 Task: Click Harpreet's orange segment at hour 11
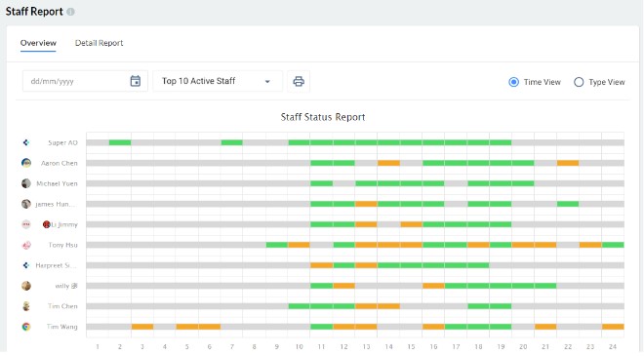pyautogui.click(x=322, y=265)
